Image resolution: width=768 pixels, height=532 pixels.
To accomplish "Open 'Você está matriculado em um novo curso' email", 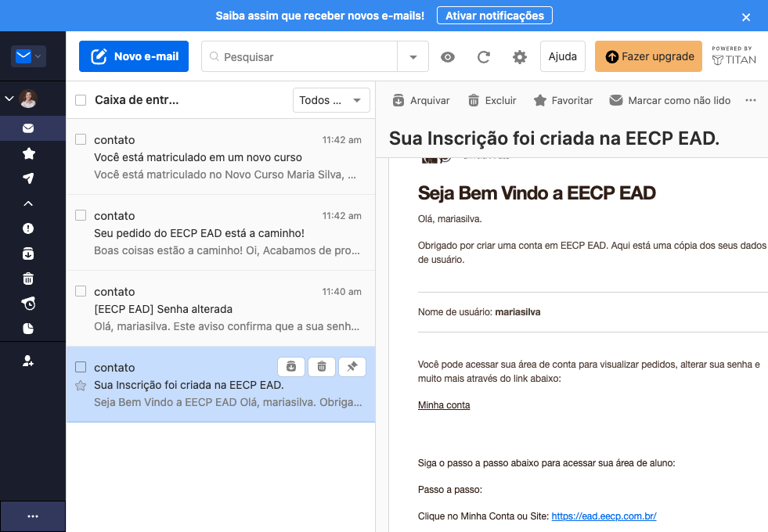I will [x=221, y=156].
